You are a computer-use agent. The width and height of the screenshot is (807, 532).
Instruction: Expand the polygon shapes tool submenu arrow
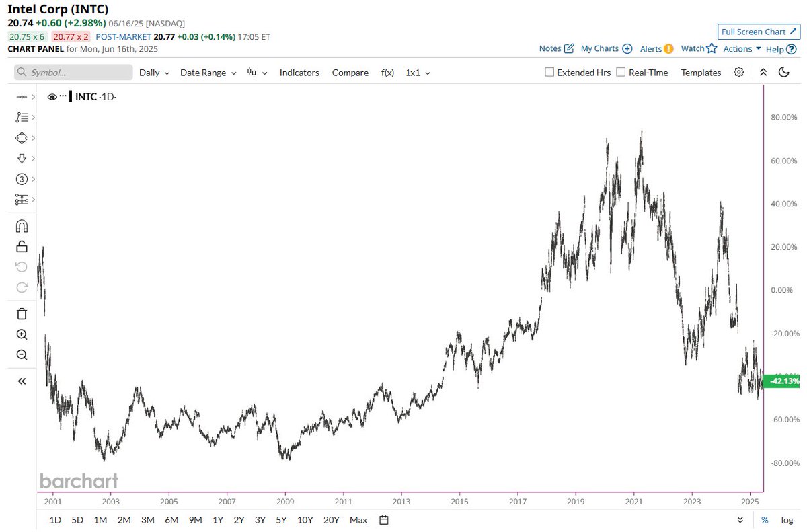(32, 138)
